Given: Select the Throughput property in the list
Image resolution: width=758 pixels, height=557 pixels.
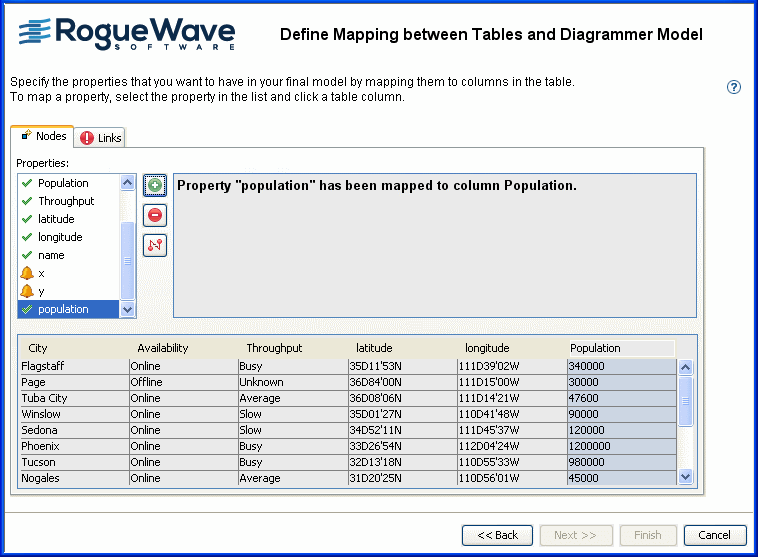Looking at the screenshot, I should (x=66, y=201).
